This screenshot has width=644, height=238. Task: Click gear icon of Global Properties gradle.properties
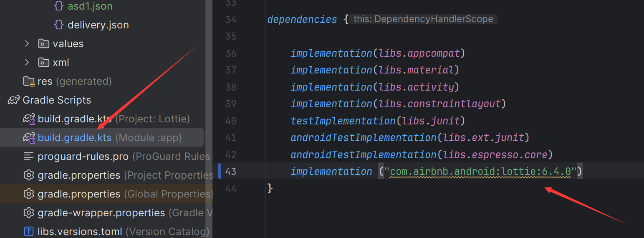29,194
